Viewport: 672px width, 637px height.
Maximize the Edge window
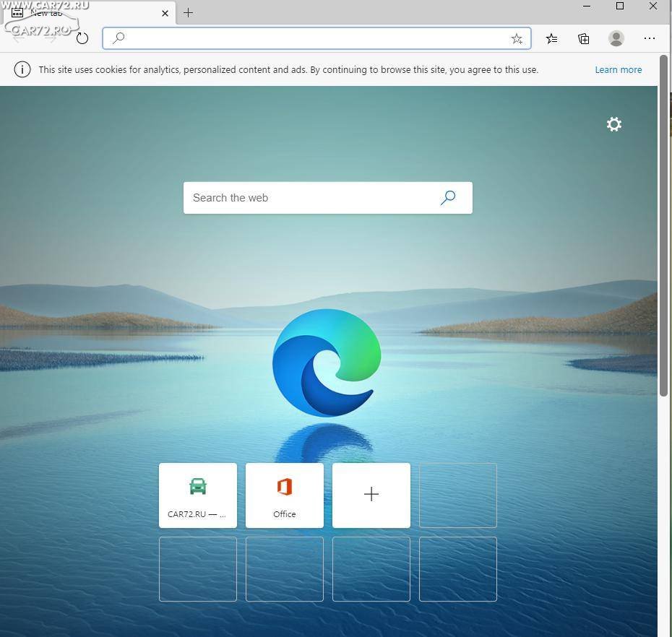point(620,6)
